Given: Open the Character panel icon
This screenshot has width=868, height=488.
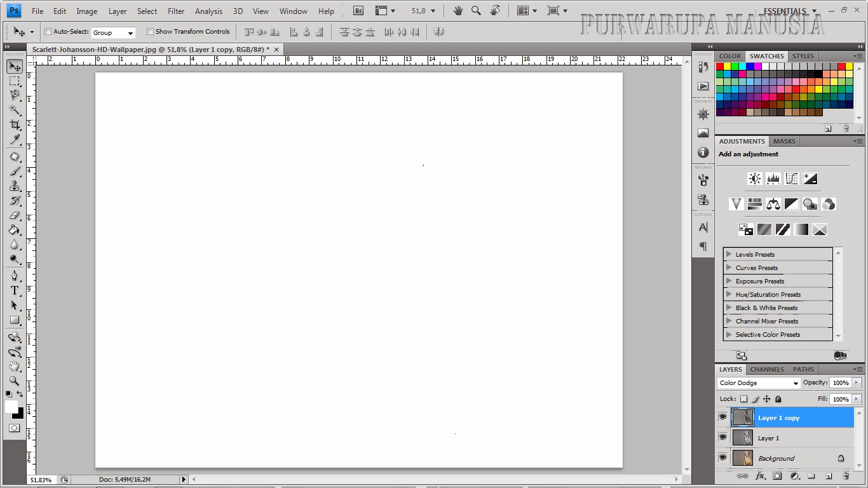Looking at the screenshot, I should coord(703,227).
